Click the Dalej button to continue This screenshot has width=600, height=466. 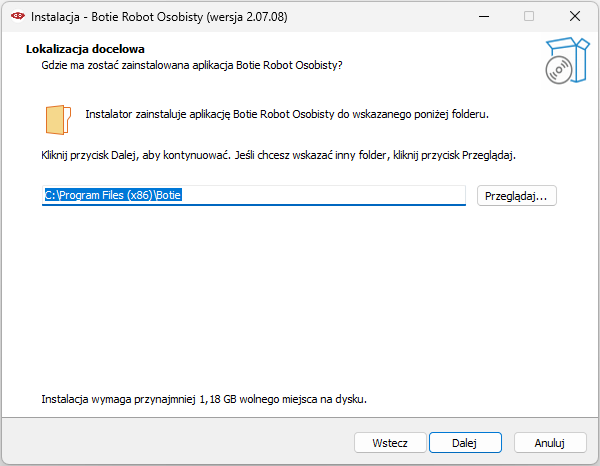(465, 443)
